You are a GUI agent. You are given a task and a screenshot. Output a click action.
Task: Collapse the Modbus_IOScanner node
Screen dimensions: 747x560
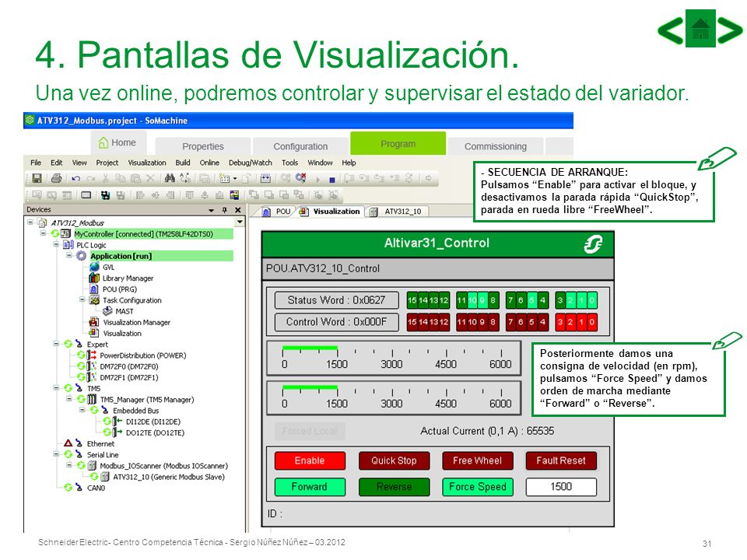coord(69,465)
